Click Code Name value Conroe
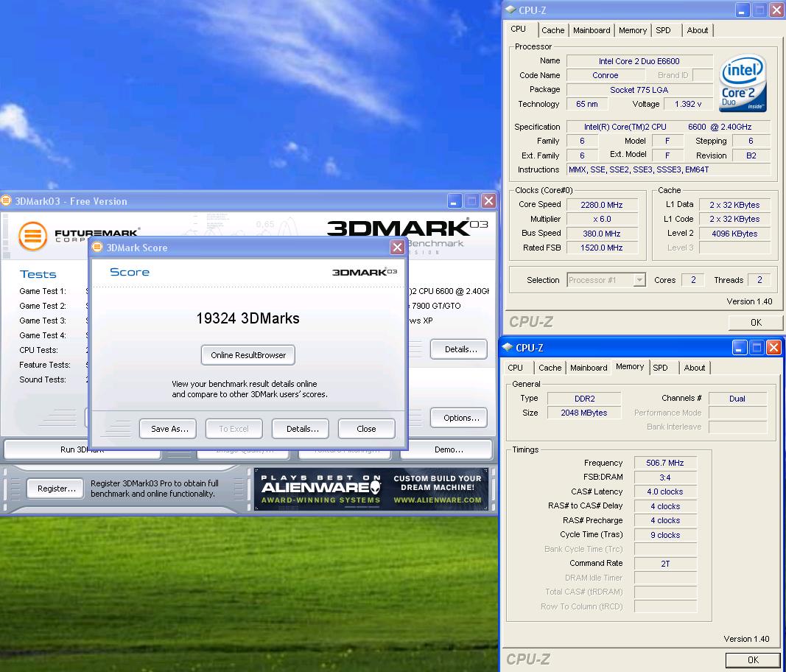Viewport: 786px width, 672px height. tap(605, 75)
